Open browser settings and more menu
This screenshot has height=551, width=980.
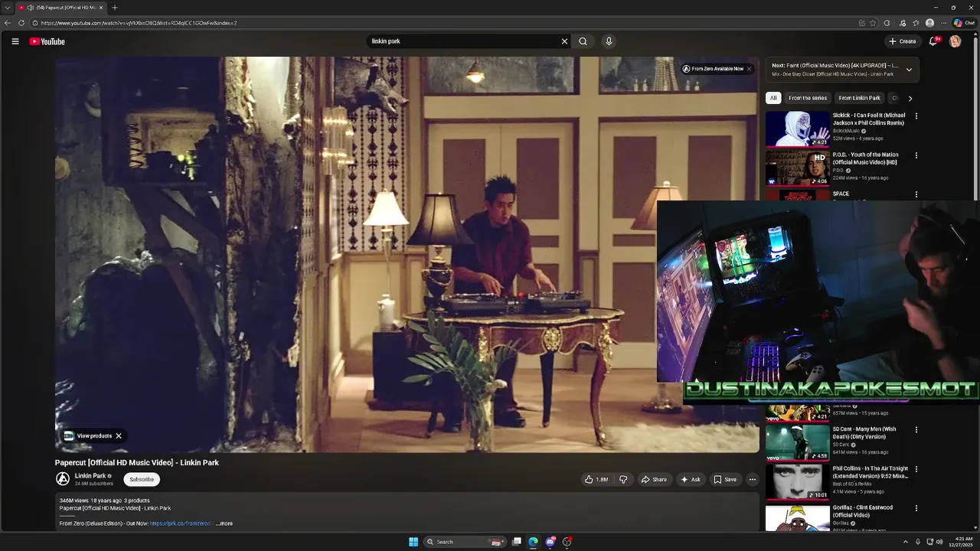[x=943, y=23]
